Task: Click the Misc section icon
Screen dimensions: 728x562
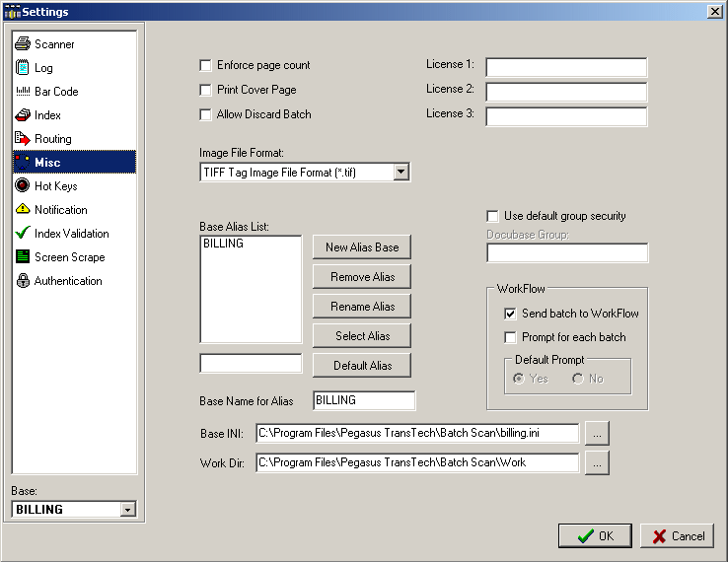Action: (23, 162)
